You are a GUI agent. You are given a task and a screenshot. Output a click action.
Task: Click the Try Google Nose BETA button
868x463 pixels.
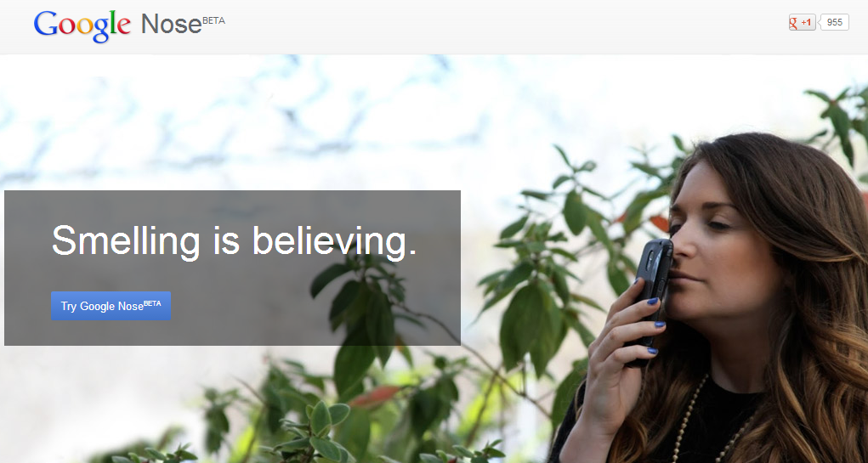coord(111,306)
